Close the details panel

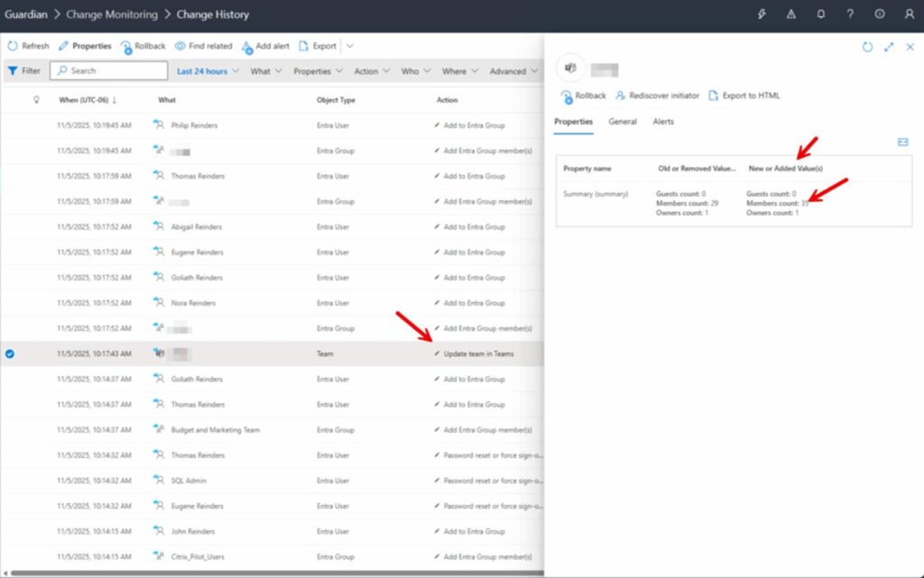910,47
